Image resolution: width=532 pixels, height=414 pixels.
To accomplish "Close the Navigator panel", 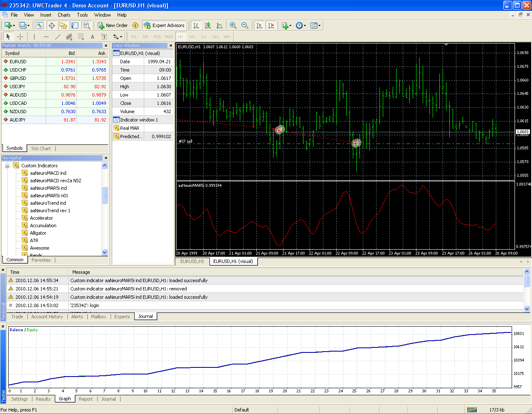I will (106, 158).
